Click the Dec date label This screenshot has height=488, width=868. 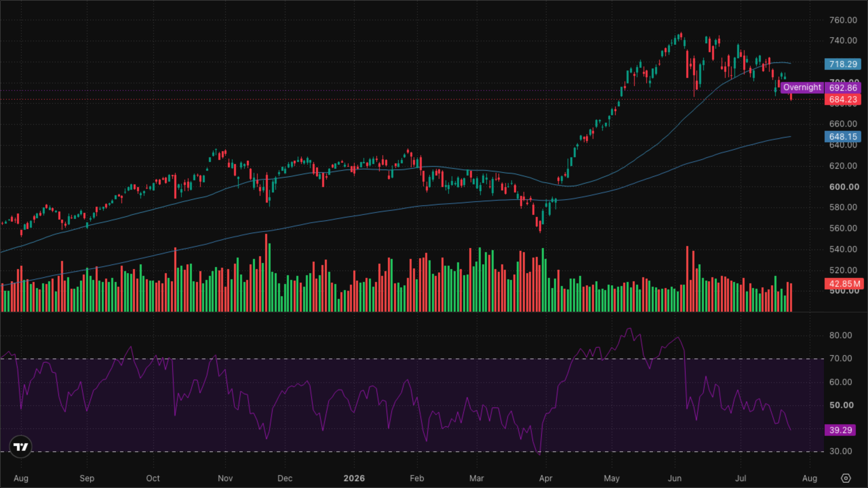285,478
